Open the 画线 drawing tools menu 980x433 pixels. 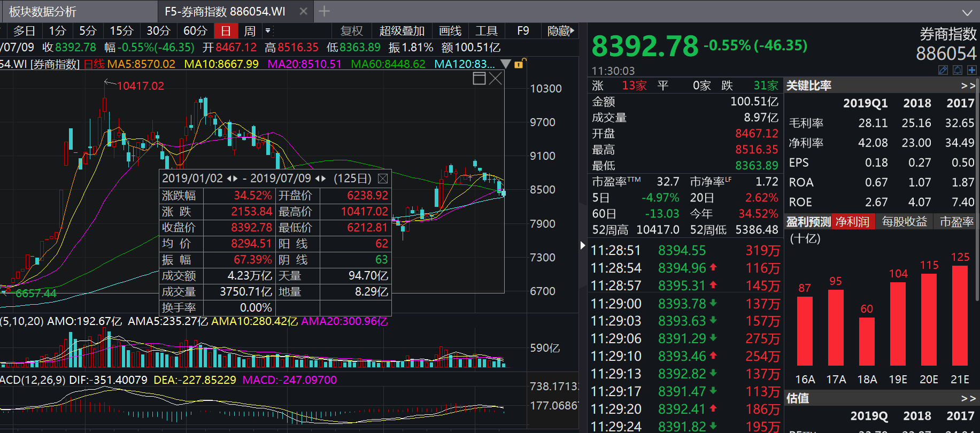click(x=450, y=31)
